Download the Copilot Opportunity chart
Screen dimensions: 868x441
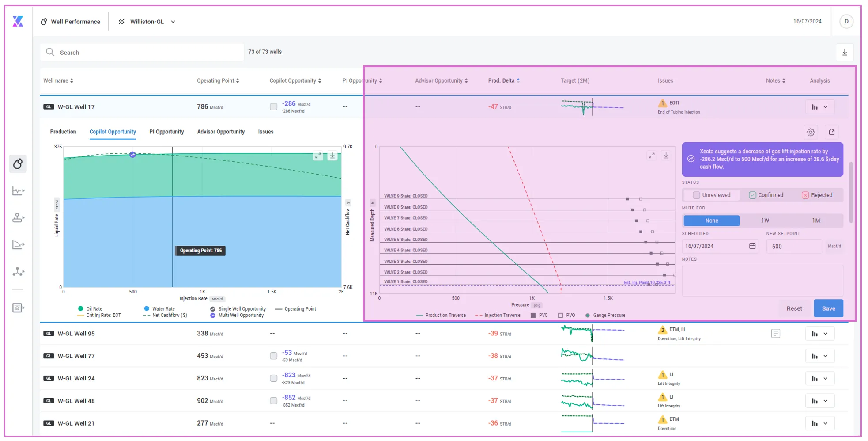(332, 156)
